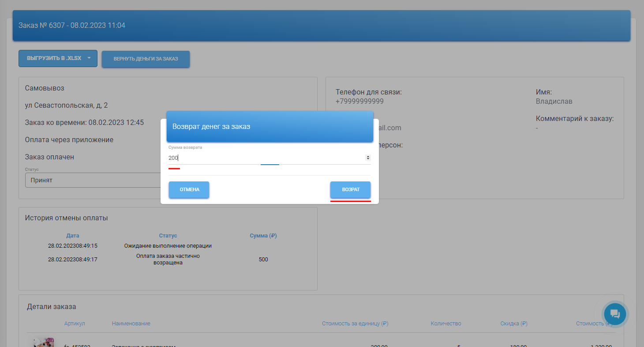
Task: Click the 500 refund history row amount
Action: tap(263, 260)
